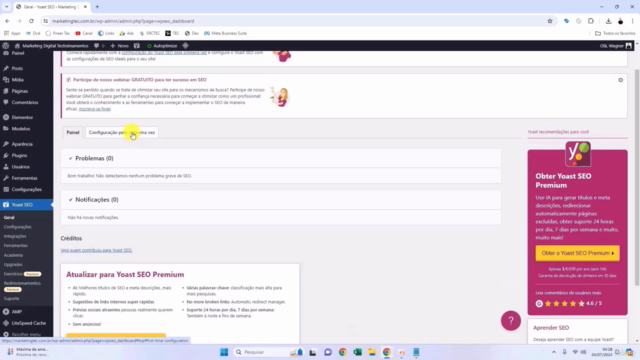Image resolution: width=640 pixels, height=360 pixels.
Task: Click the page vertical scrollbar
Action: pos(637,178)
